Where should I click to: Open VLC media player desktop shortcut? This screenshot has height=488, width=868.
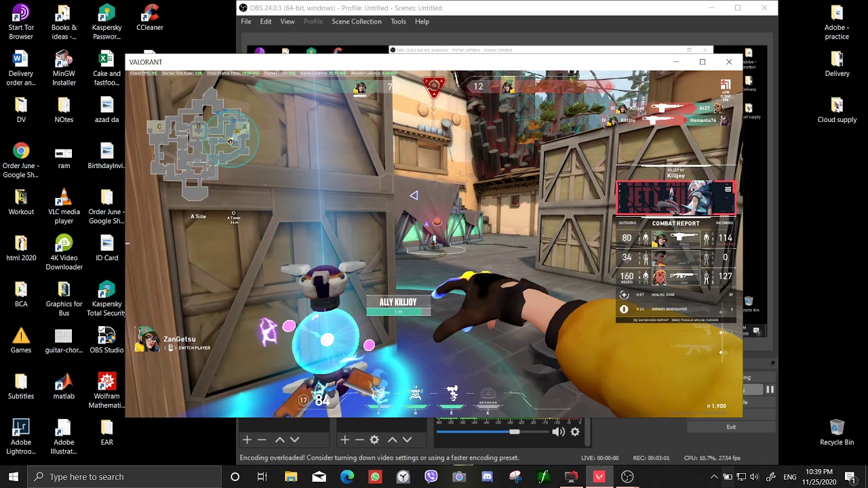[64, 207]
